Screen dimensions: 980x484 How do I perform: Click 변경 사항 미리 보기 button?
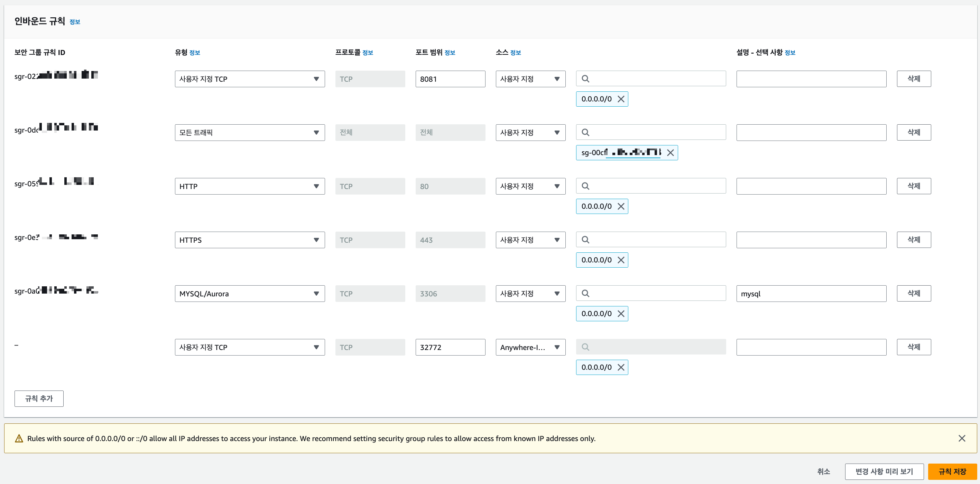(x=884, y=472)
